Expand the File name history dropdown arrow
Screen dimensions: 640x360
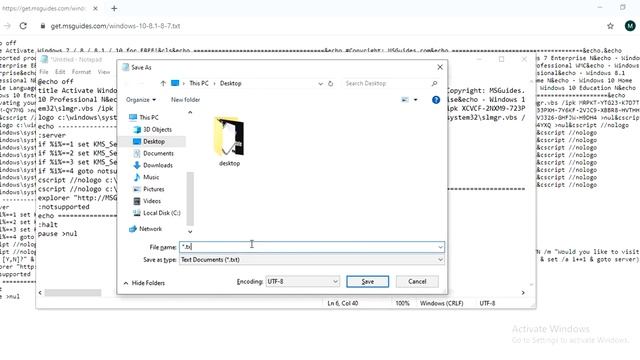tap(440, 247)
